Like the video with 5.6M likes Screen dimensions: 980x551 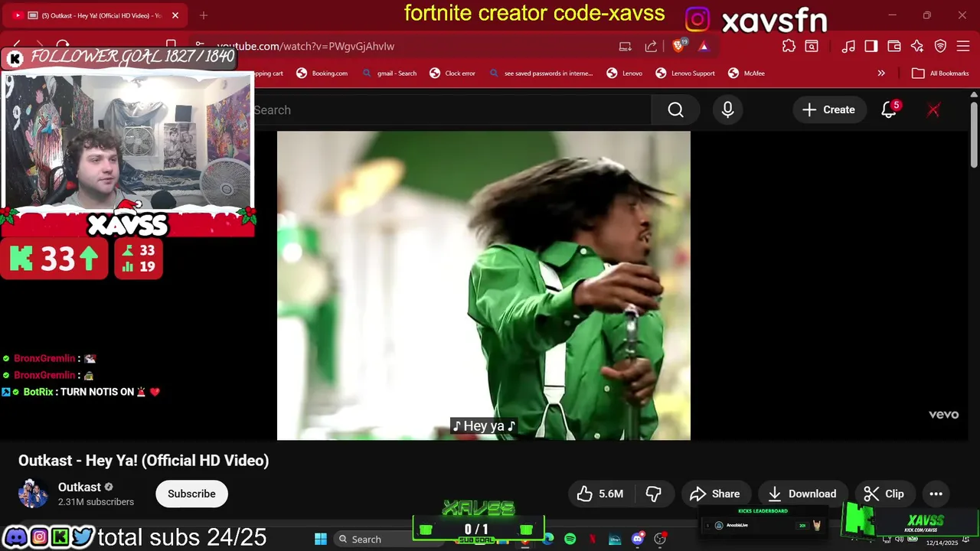click(x=600, y=494)
